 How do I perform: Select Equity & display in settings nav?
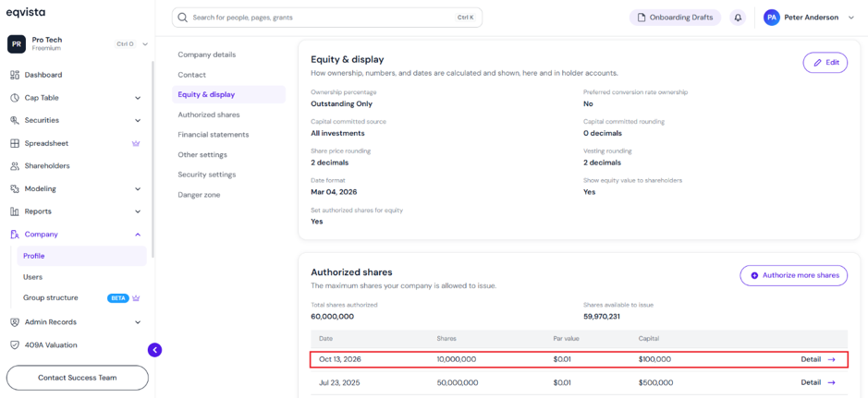228,94
